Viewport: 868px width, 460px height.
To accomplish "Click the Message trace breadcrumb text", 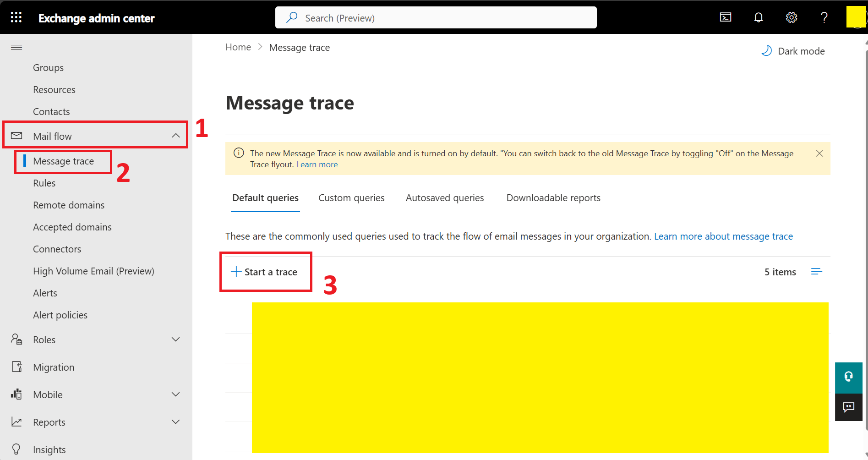I will [300, 48].
